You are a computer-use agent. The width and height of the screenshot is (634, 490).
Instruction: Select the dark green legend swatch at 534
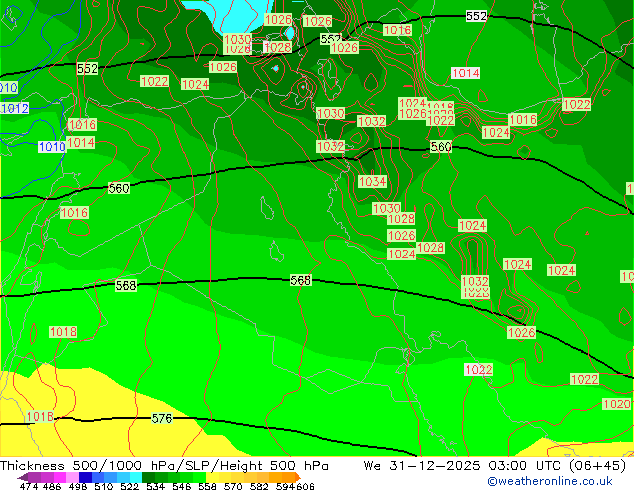tap(148, 477)
